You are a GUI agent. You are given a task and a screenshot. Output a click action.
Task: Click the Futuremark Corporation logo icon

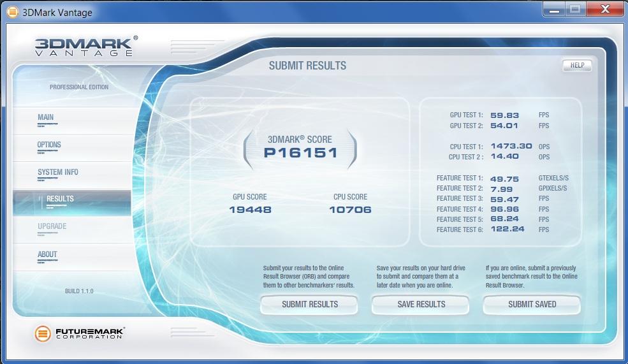click(x=43, y=333)
